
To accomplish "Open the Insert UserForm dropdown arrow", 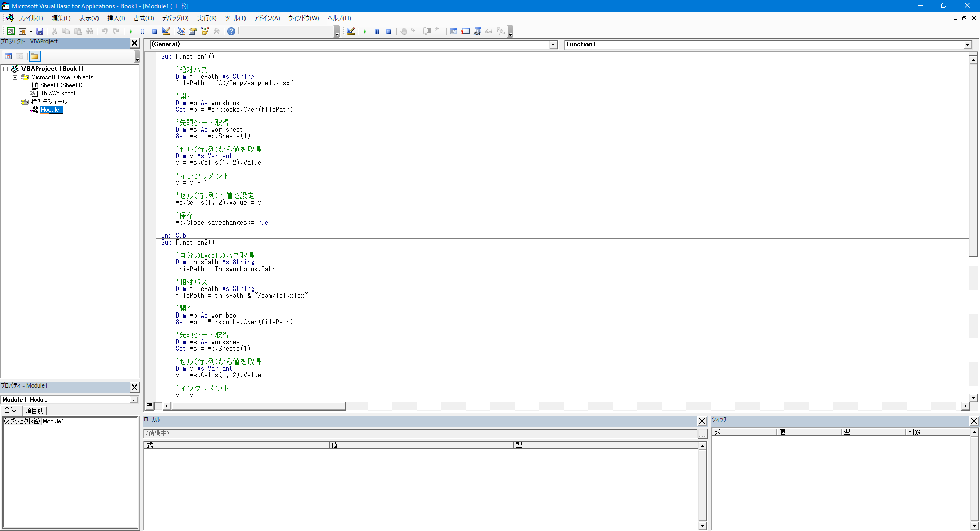I will [x=31, y=31].
